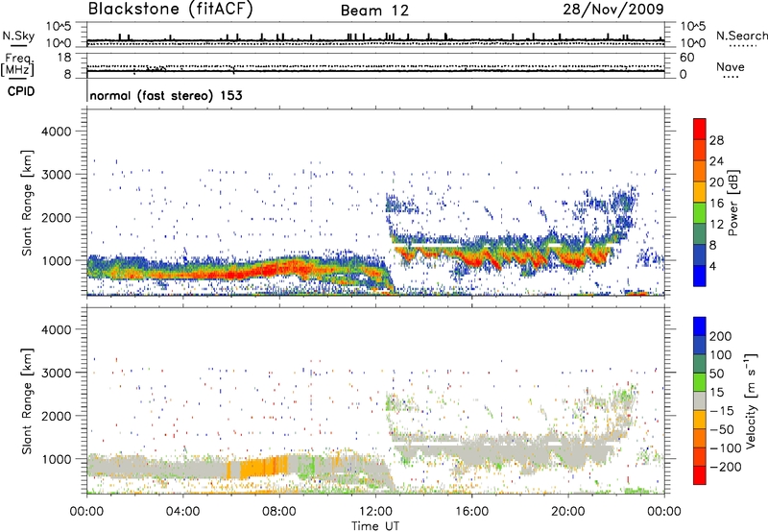The width and height of the screenshot is (768, 532).
Task: Click the 28 tick on power colorbar
Action: click(x=716, y=140)
